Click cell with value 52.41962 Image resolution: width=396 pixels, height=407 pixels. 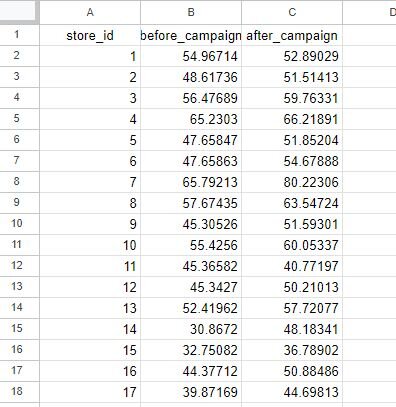[x=191, y=308]
